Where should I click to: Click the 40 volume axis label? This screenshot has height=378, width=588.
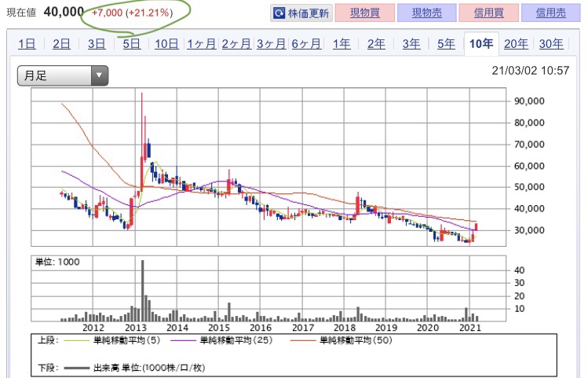(x=520, y=270)
